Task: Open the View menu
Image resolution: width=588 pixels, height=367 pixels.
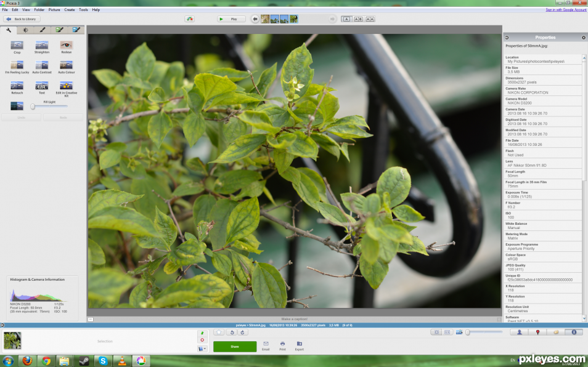Action: pyautogui.click(x=27, y=10)
